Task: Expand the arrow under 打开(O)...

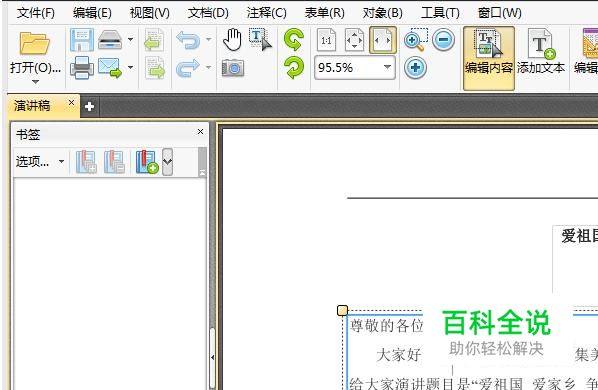Action: [35, 82]
